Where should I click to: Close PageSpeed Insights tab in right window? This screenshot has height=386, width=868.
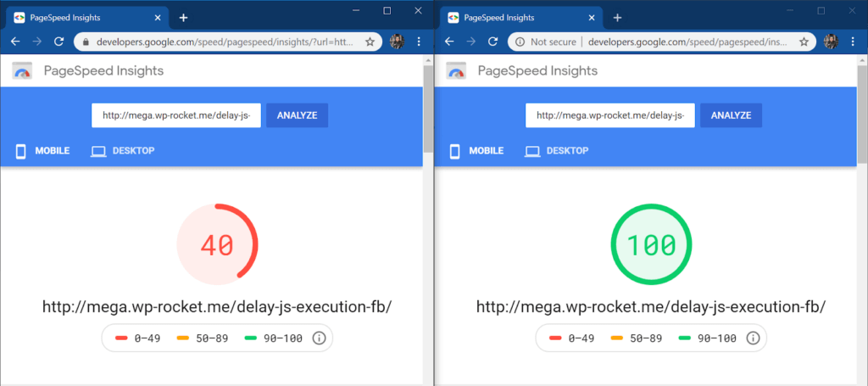(592, 18)
